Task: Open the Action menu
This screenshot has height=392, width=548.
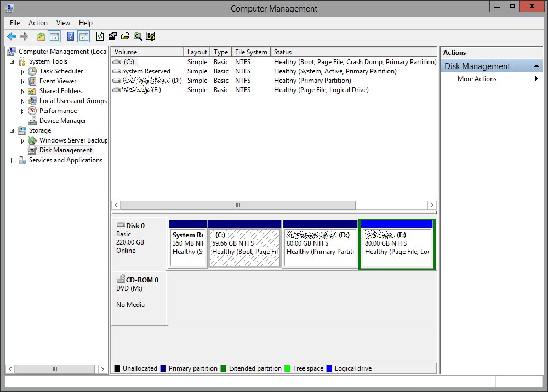Action: pos(38,23)
